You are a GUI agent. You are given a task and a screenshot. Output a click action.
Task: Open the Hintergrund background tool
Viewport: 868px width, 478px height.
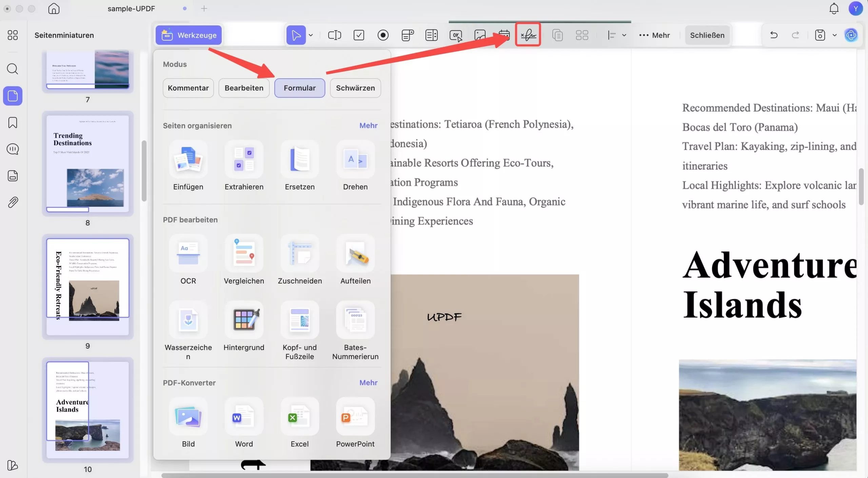click(244, 327)
